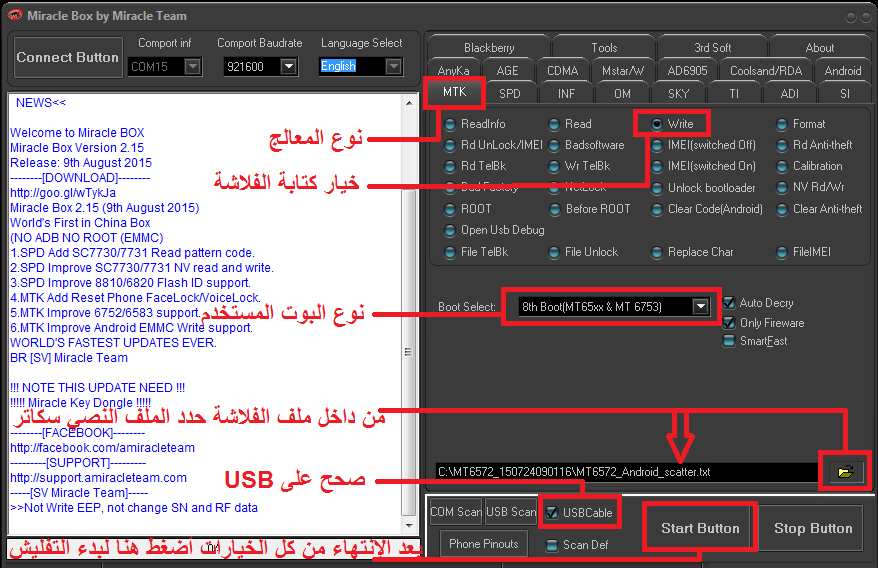Click the news log scroll up arrow
The image size is (878, 568).
(x=409, y=103)
